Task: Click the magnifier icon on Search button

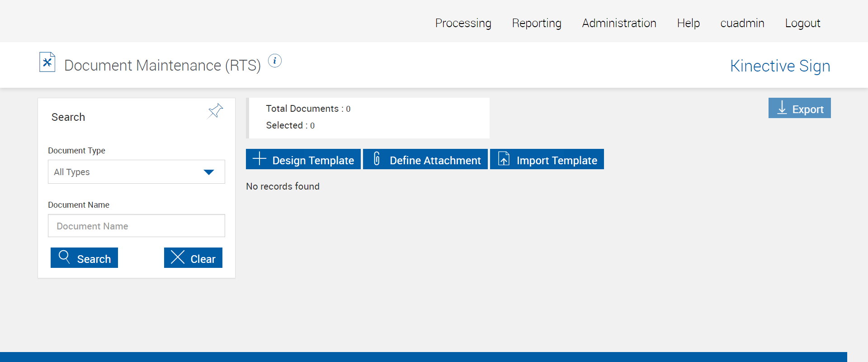Action: click(x=64, y=257)
